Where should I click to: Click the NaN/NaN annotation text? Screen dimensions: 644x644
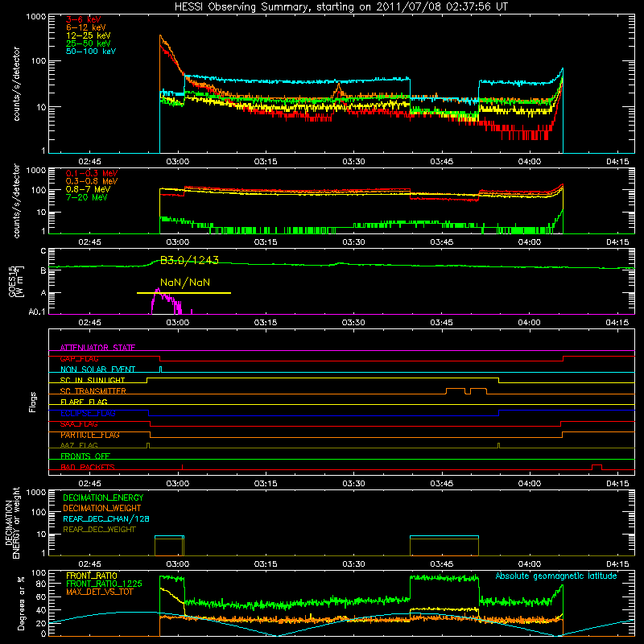click(x=185, y=283)
